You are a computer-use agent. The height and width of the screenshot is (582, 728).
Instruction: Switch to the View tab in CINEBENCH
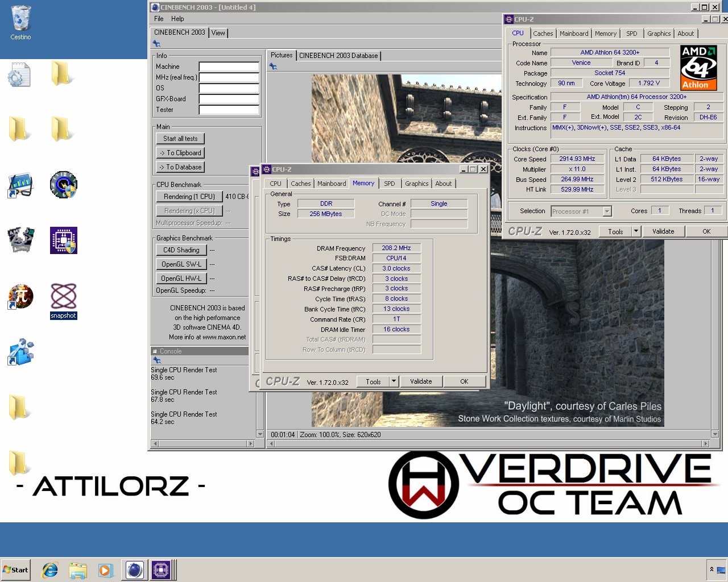(x=218, y=33)
